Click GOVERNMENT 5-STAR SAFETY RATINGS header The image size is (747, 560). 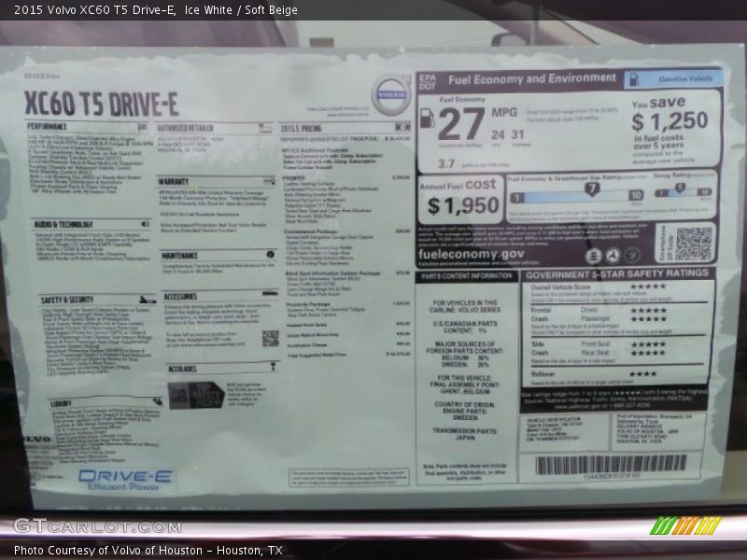pos(617,274)
